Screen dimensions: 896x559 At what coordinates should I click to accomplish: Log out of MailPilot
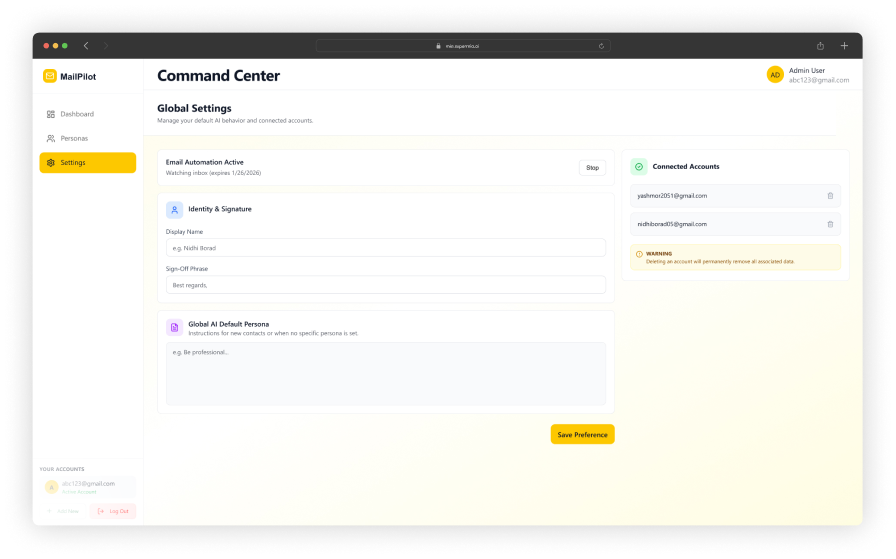pos(113,511)
